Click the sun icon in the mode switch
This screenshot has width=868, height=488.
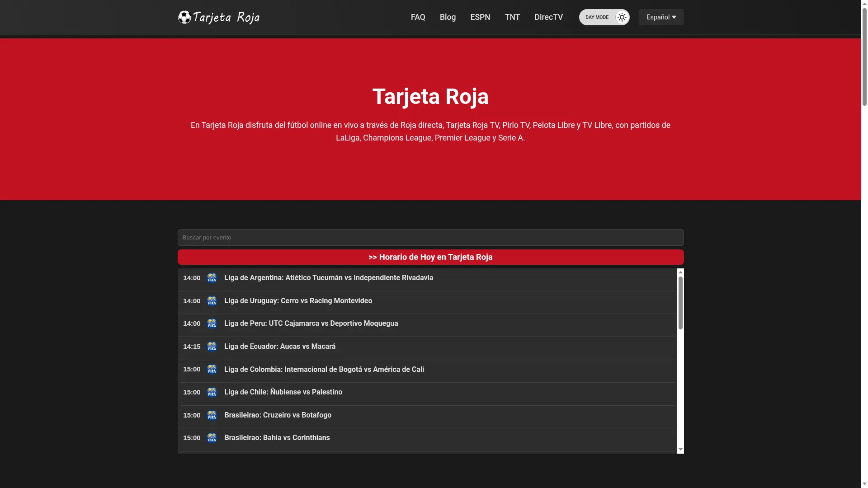pyautogui.click(x=622, y=17)
